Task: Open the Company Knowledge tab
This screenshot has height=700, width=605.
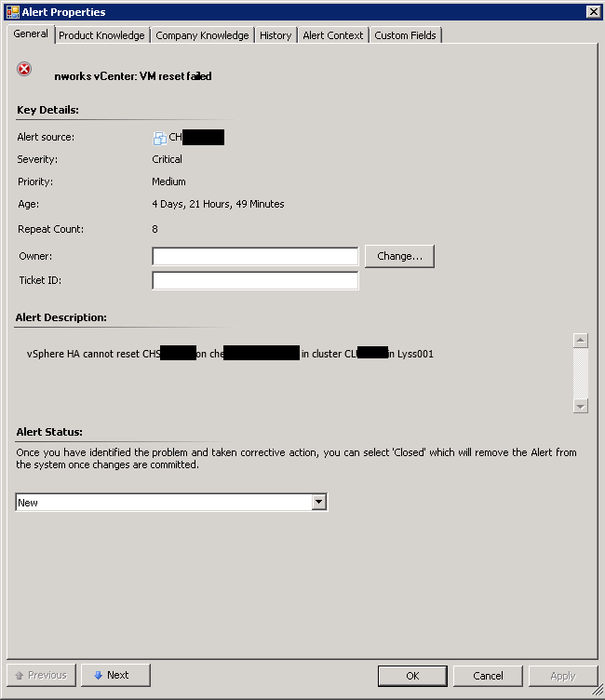Action: coord(202,35)
